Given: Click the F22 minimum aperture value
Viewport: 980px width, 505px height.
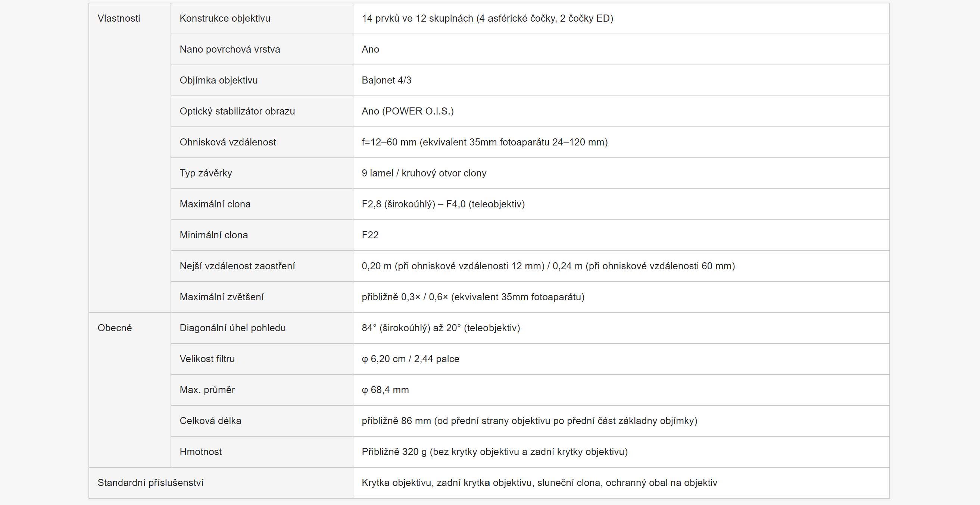Looking at the screenshot, I should coord(370,235).
